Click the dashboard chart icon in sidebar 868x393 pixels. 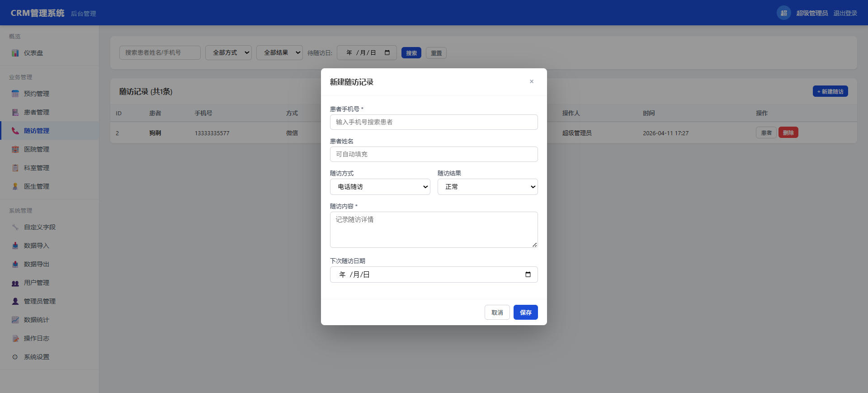tap(15, 53)
